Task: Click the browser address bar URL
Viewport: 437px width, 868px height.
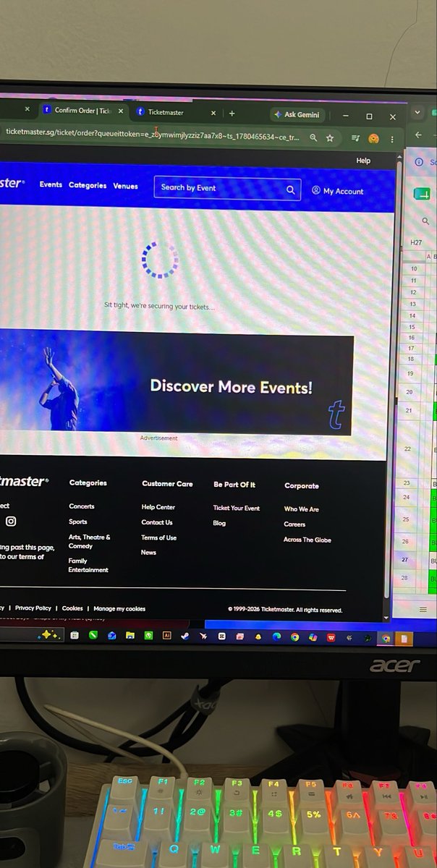Action: click(152, 135)
